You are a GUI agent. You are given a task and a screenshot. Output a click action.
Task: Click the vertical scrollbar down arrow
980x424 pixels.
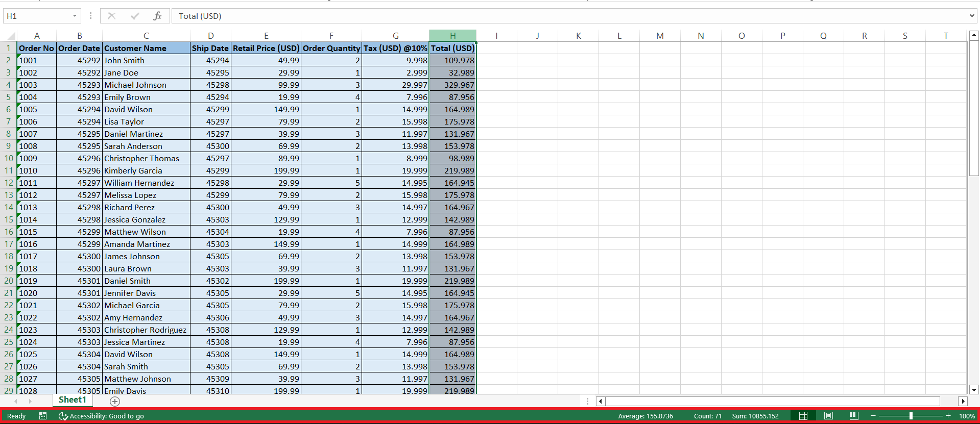pyautogui.click(x=974, y=389)
